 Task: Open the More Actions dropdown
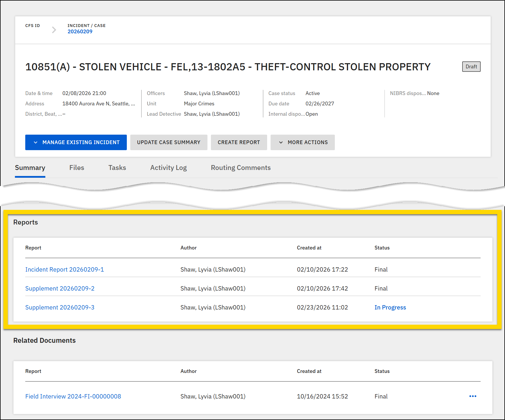pyautogui.click(x=302, y=142)
